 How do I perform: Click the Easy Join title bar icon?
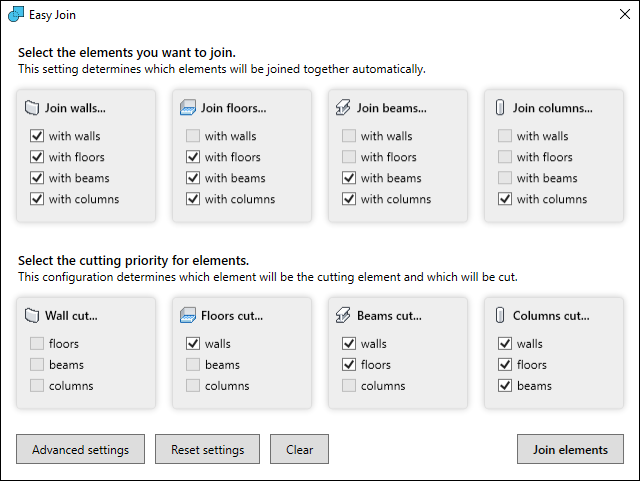click(15, 15)
